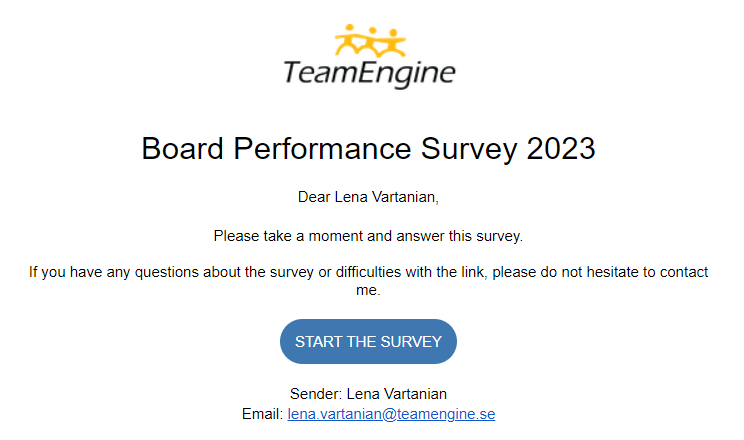The width and height of the screenshot is (744, 440).
Task: Click the name Lena Vartanian after Sender
Action: pyautogui.click(x=396, y=394)
